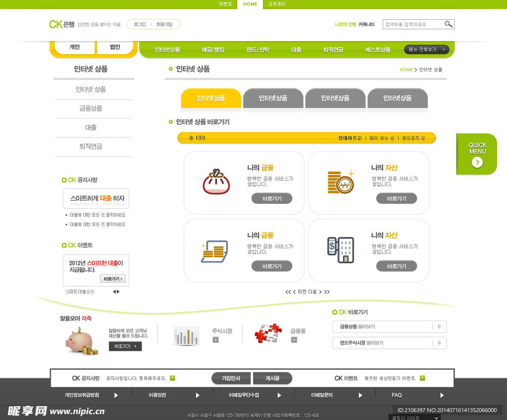Click the 로그인 link
The width and height of the screenshot is (507, 420).
click(x=140, y=24)
